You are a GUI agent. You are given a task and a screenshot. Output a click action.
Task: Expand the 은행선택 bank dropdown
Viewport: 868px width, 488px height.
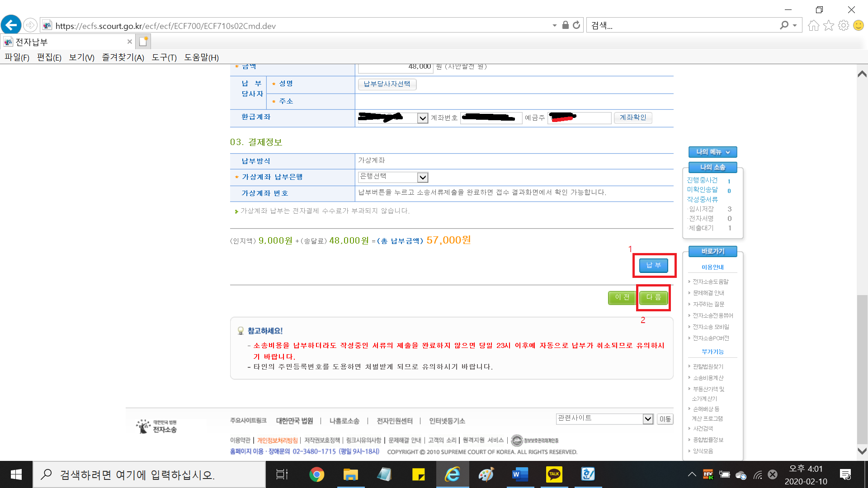(x=422, y=177)
